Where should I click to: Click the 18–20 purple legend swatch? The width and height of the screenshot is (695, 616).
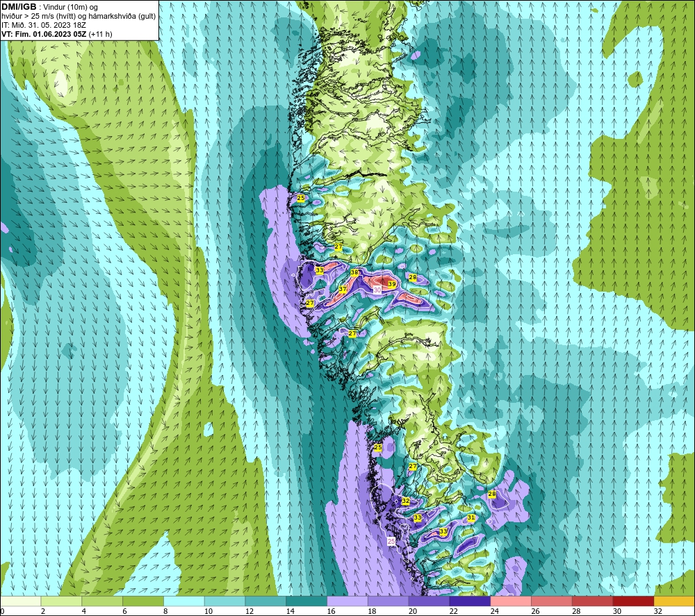point(389,601)
